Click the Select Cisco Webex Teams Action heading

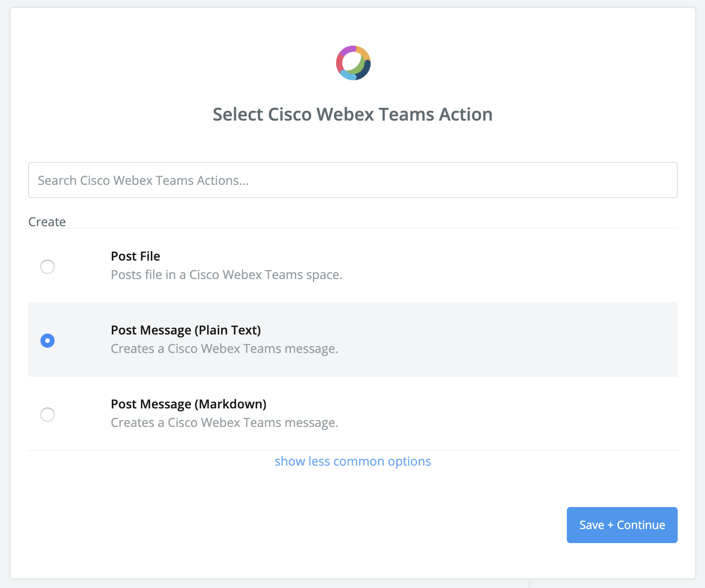[x=352, y=114]
